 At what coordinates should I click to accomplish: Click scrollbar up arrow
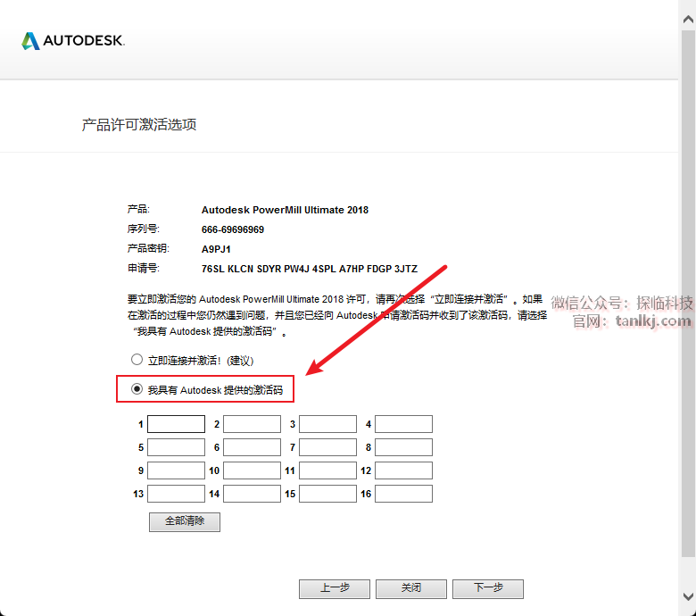(689, 19)
